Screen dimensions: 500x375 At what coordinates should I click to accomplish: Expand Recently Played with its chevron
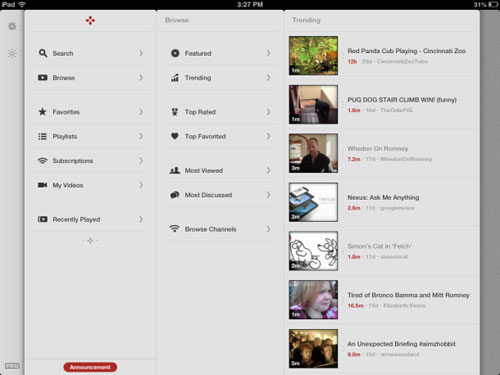(x=141, y=219)
